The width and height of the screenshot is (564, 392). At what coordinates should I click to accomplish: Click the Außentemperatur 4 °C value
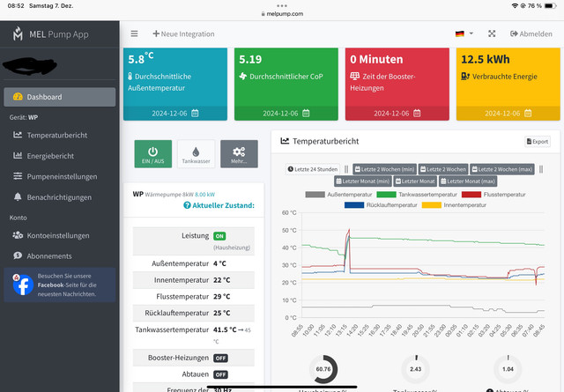coord(219,263)
